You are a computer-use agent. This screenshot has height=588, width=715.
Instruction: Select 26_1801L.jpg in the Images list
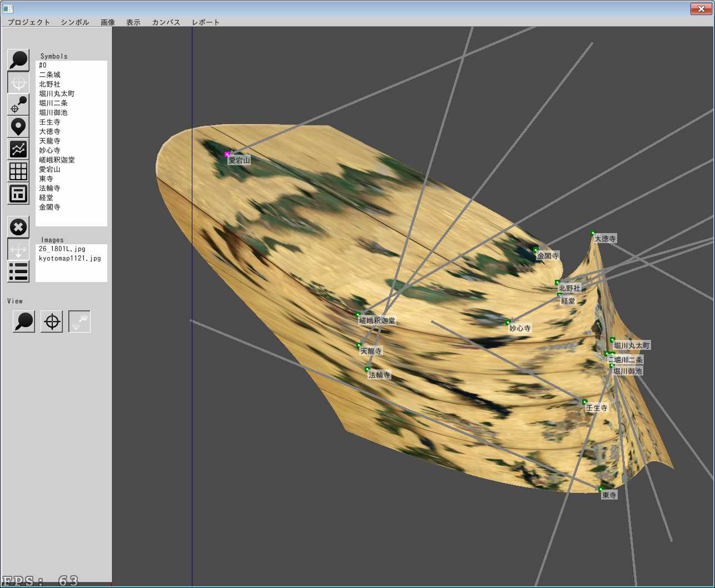coord(71,249)
